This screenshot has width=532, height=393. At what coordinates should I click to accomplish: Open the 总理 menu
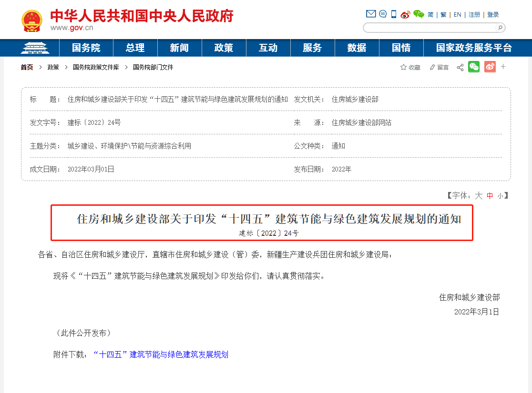(x=135, y=48)
